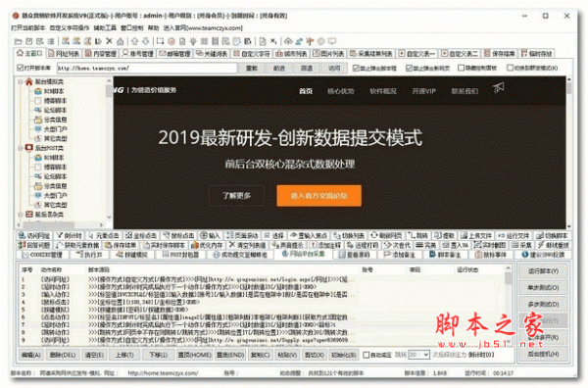Click the 元素点击 element click action
This screenshot has height=388, width=588.
click(x=104, y=236)
